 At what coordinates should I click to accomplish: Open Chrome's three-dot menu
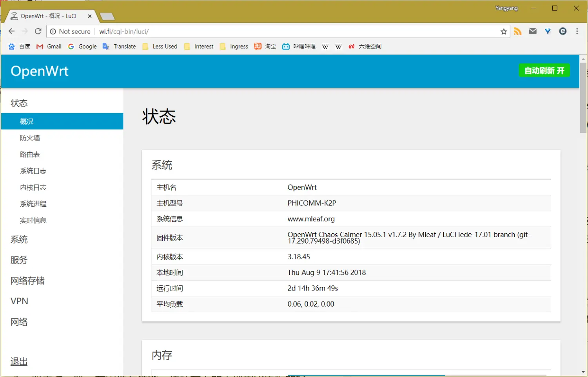coord(577,31)
